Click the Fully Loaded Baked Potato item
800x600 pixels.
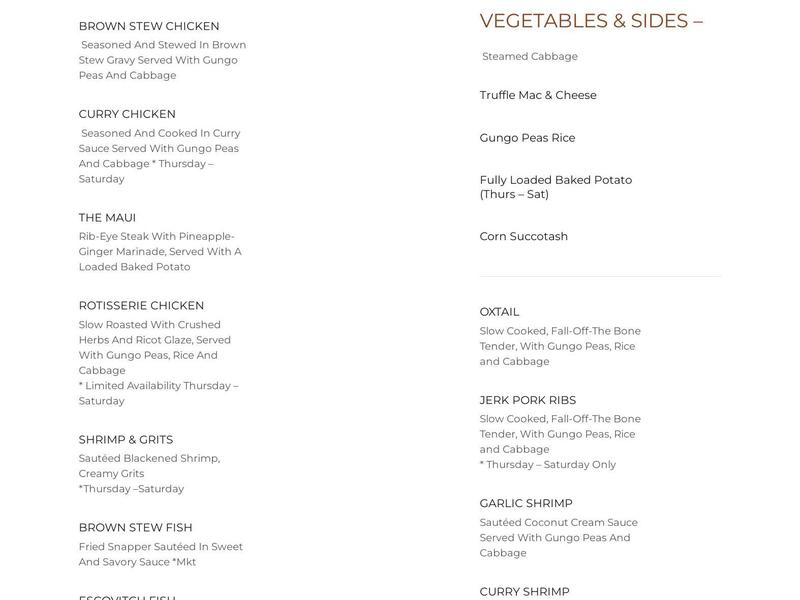click(x=556, y=187)
